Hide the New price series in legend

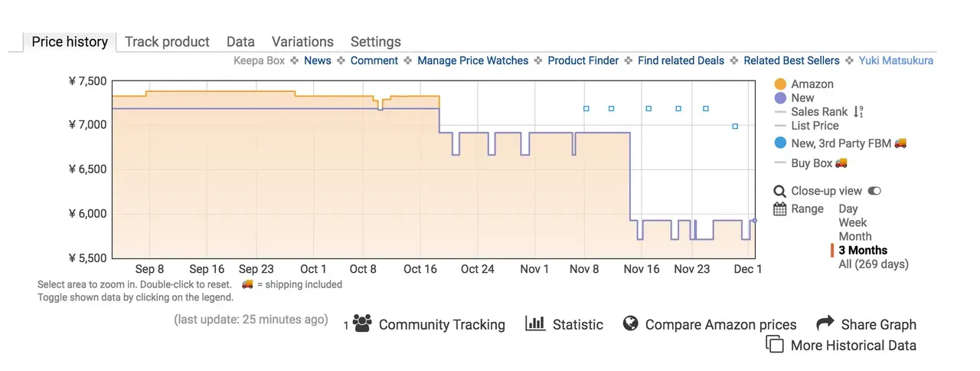(x=802, y=98)
